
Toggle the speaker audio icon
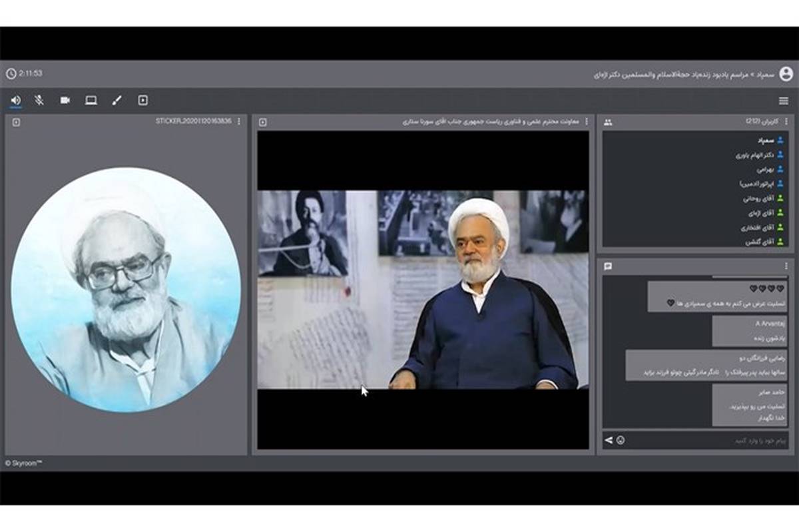pos(15,101)
